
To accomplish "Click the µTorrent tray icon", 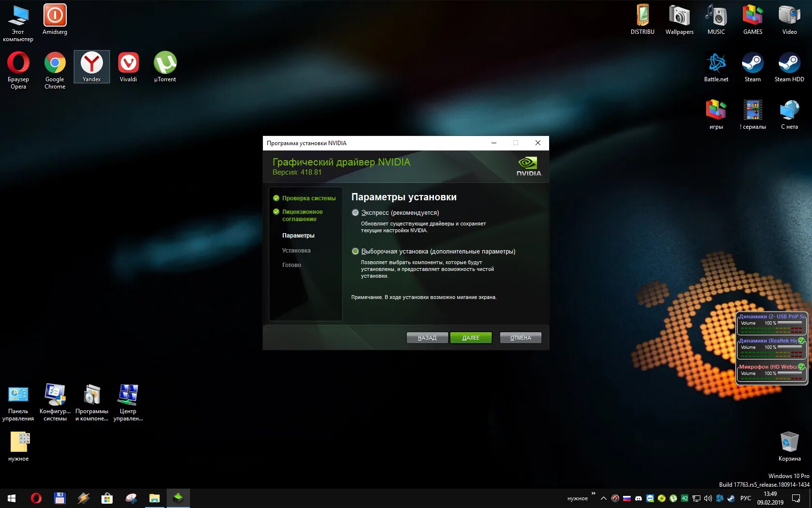I will tap(673, 498).
